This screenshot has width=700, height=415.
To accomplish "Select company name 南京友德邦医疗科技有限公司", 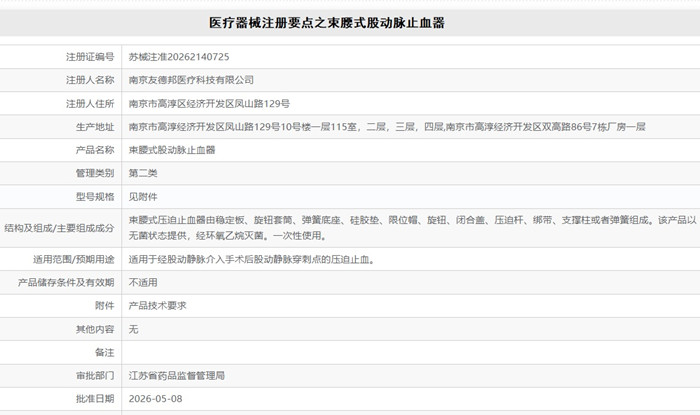I will (191, 80).
